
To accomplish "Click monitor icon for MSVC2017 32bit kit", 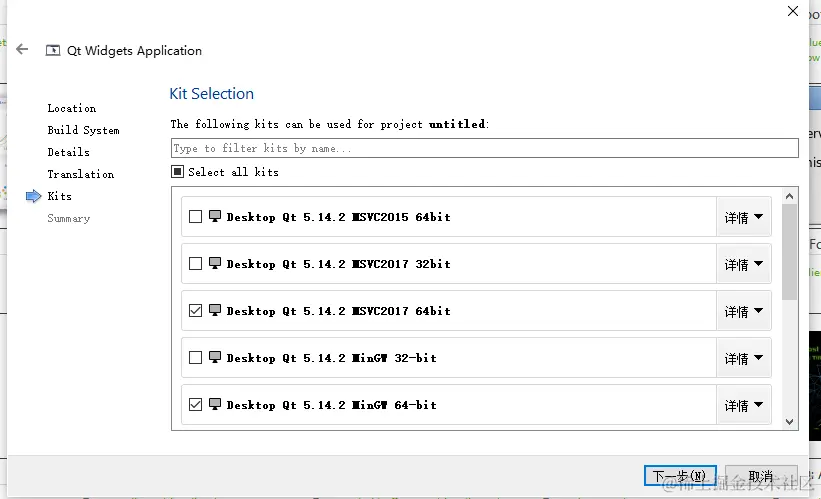I will coord(215,263).
